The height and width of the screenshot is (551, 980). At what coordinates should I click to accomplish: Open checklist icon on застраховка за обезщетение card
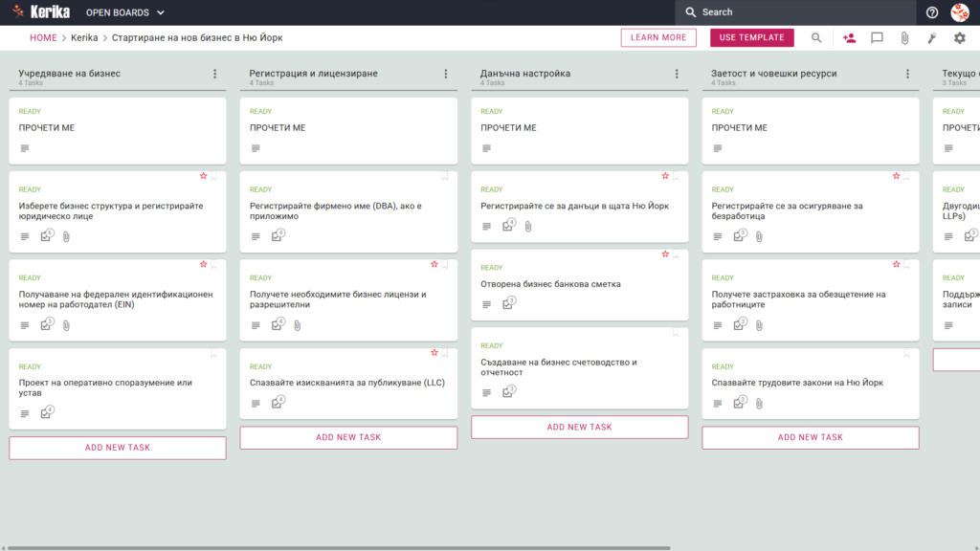[x=740, y=324]
